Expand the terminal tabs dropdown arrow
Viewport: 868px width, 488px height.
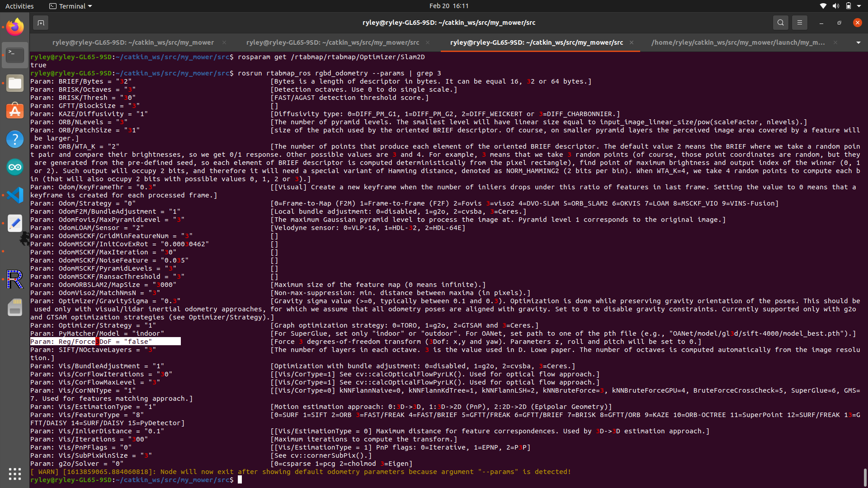pyautogui.click(x=858, y=42)
